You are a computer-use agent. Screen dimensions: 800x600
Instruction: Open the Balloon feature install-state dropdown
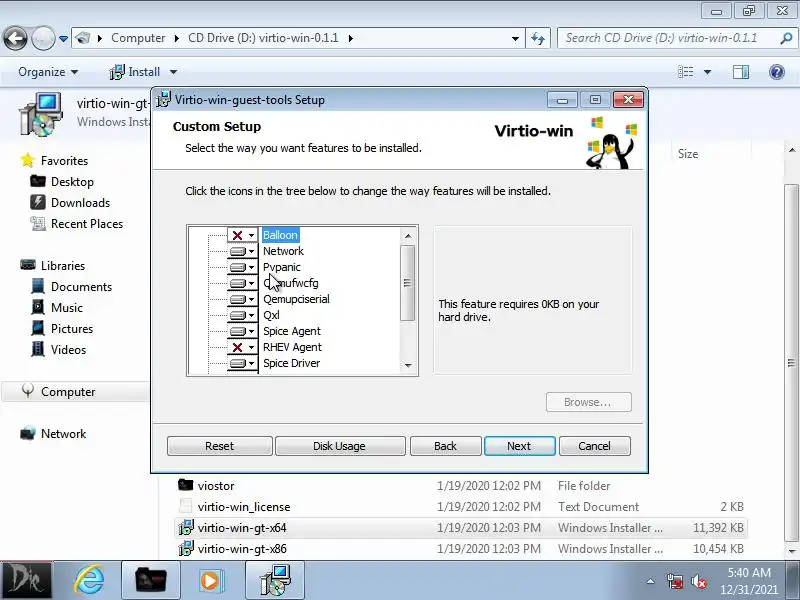coord(242,235)
